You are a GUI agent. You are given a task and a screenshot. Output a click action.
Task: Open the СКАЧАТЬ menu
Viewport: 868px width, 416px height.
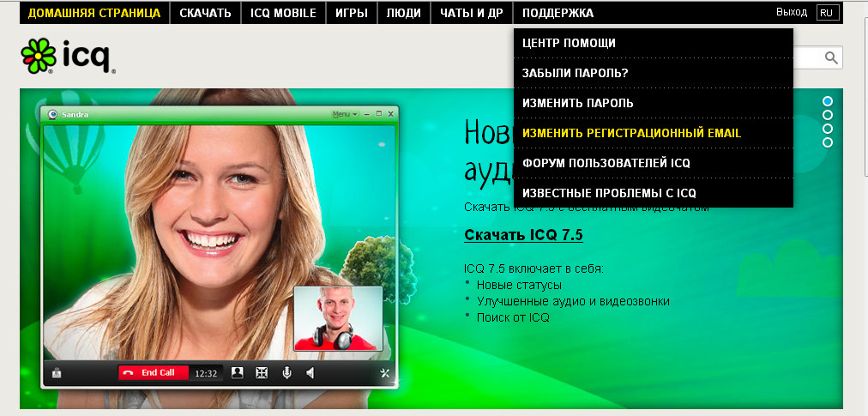click(205, 13)
